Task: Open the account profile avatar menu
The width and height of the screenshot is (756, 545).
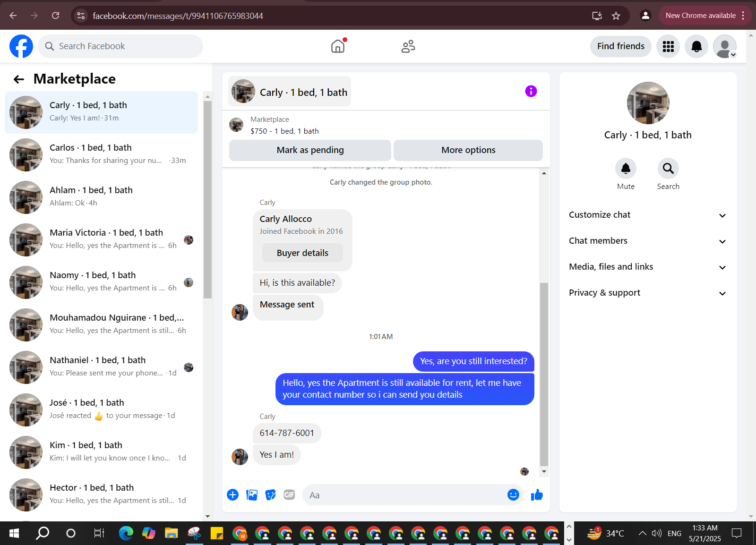Action: pos(725,46)
